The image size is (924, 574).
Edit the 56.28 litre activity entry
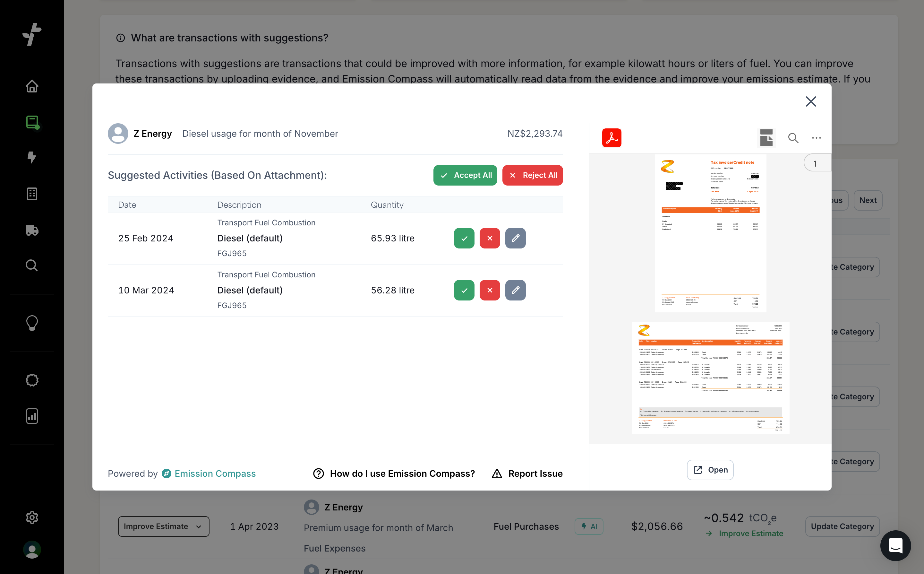515,290
